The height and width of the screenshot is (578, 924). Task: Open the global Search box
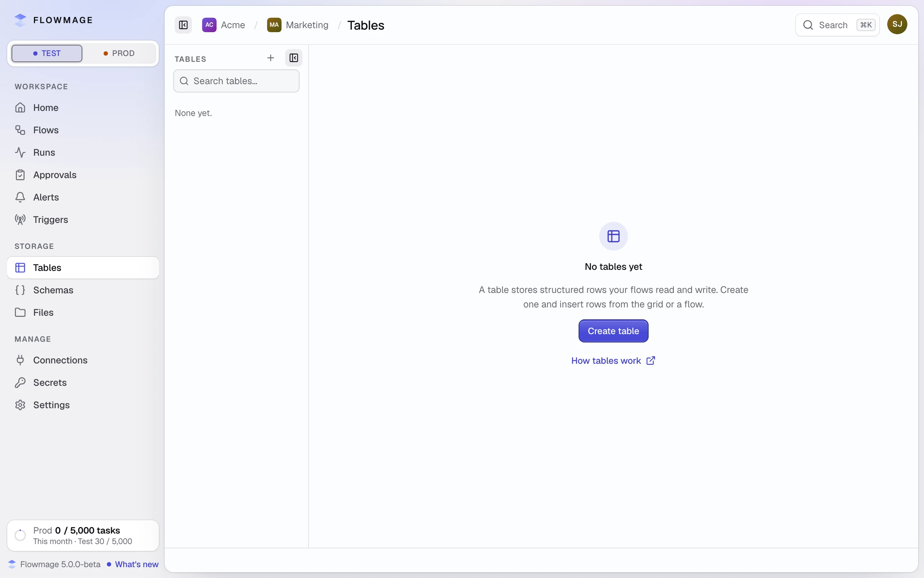click(x=837, y=25)
